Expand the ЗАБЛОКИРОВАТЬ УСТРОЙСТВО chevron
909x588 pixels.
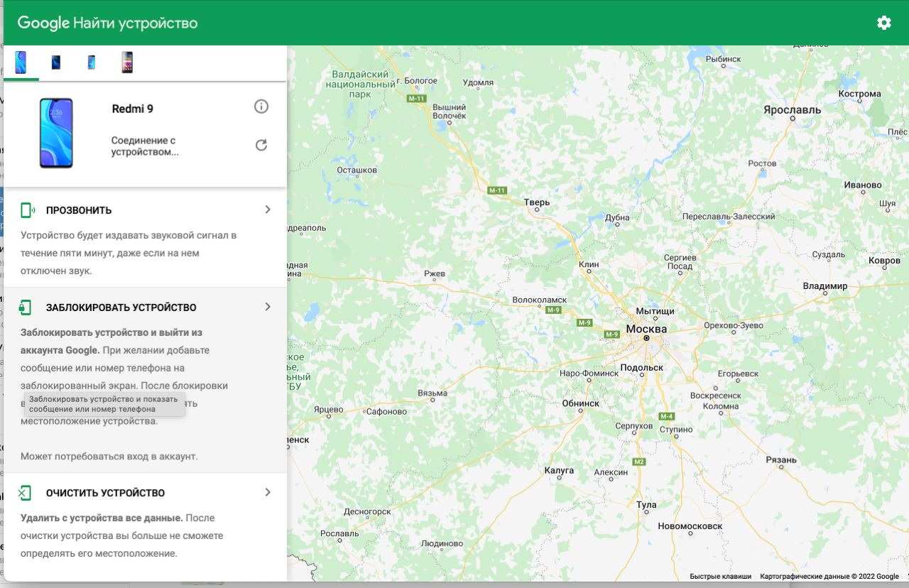tap(268, 307)
